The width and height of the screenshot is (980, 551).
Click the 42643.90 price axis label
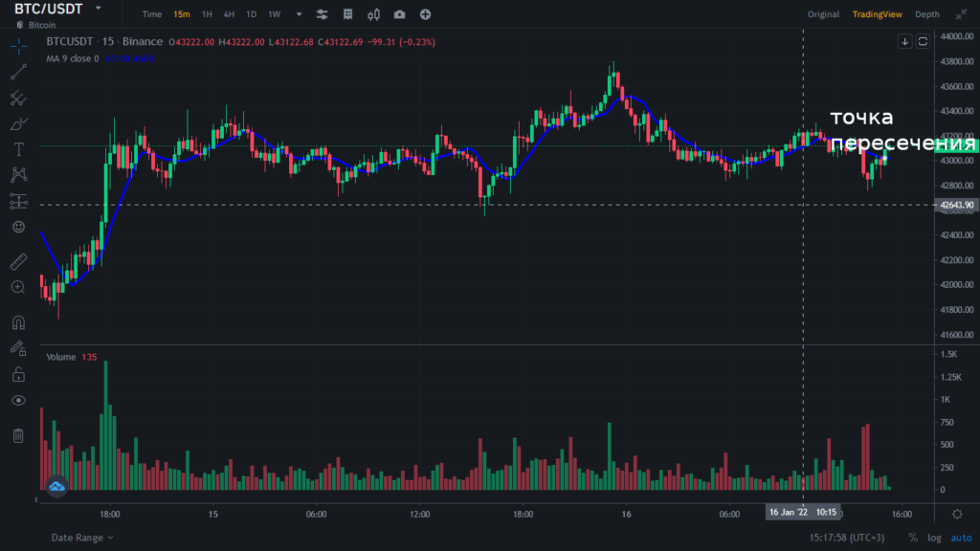(956, 205)
